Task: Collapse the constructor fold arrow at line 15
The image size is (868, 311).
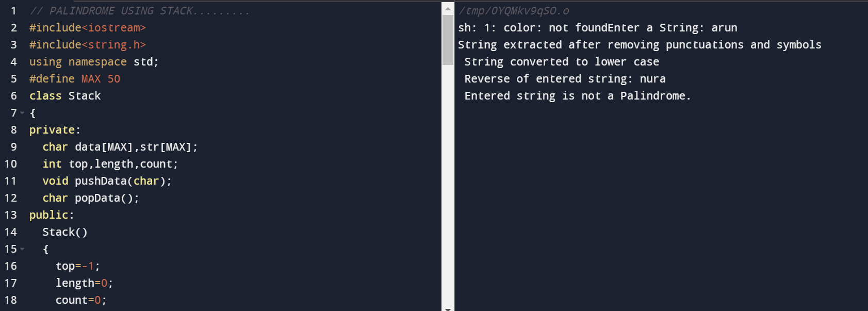Action: click(x=22, y=249)
